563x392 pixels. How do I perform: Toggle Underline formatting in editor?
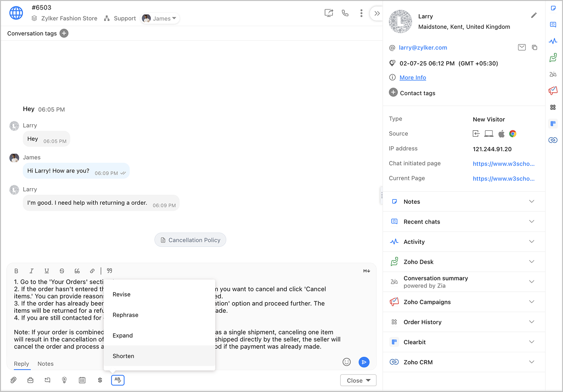pyautogui.click(x=46, y=271)
